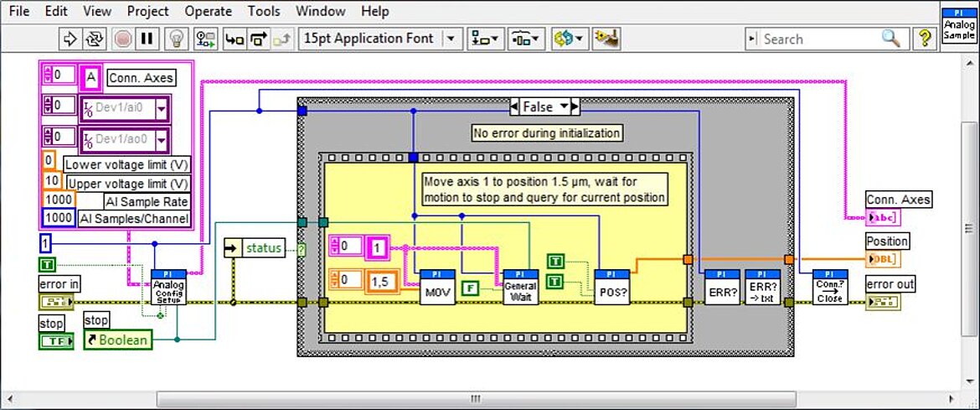Open the View menu
The height and width of the screenshot is (410, 980).
click(x=97, y=11)
